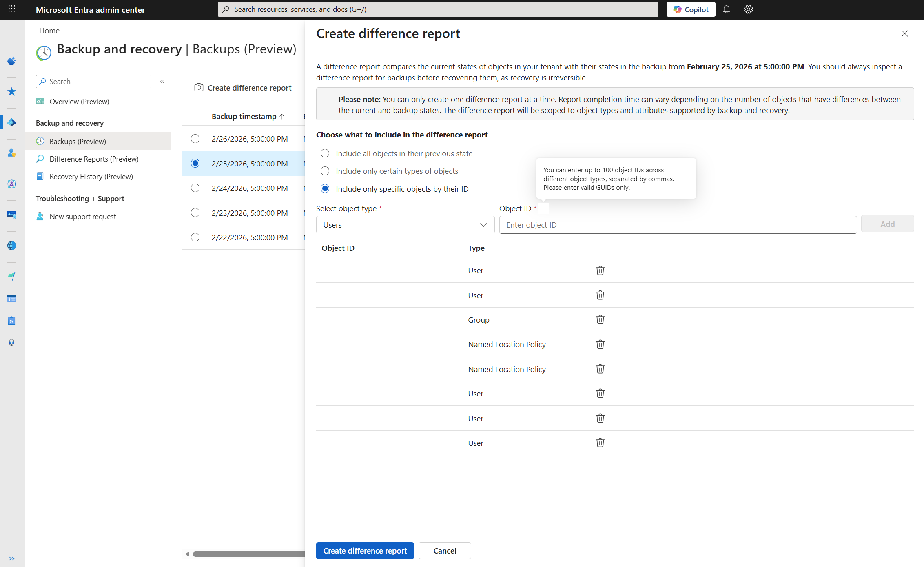This screenshot has width=924, height=567.
Task: Open Copilot from the top bar
Action: point(691,9)
